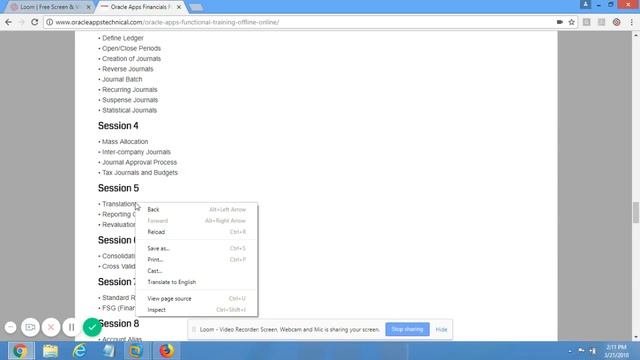Open Firefox from the taskbar
640x360 pixels.
(x=167, y=351)
